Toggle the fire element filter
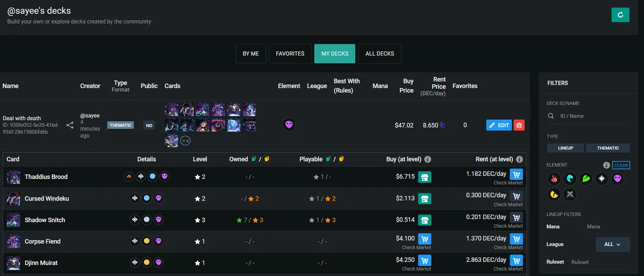 tap(555, 178)
